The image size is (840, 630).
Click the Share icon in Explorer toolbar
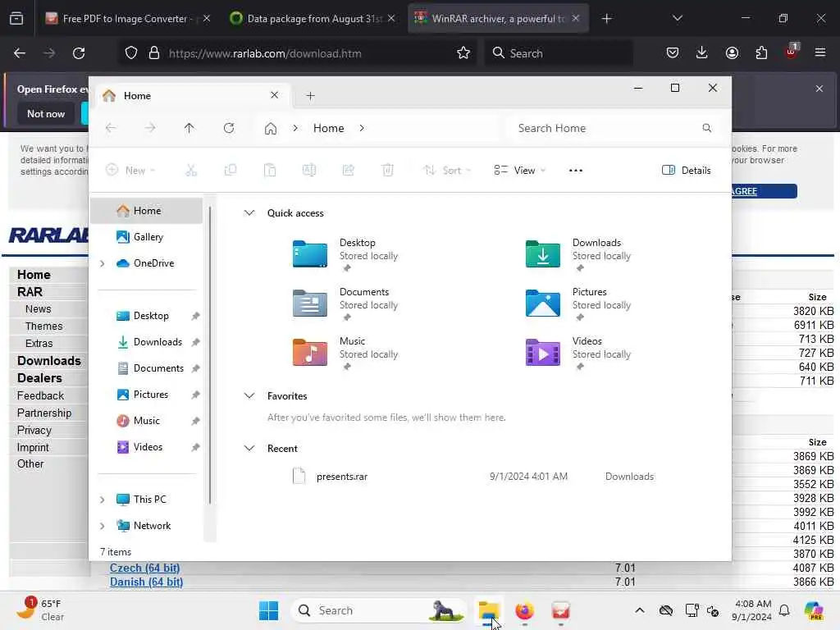point(348,171)
